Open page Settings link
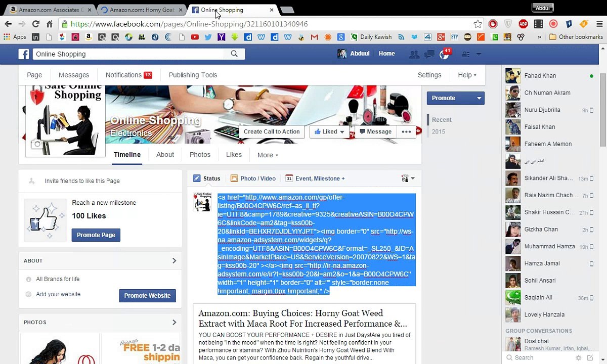 pos(429,75)
